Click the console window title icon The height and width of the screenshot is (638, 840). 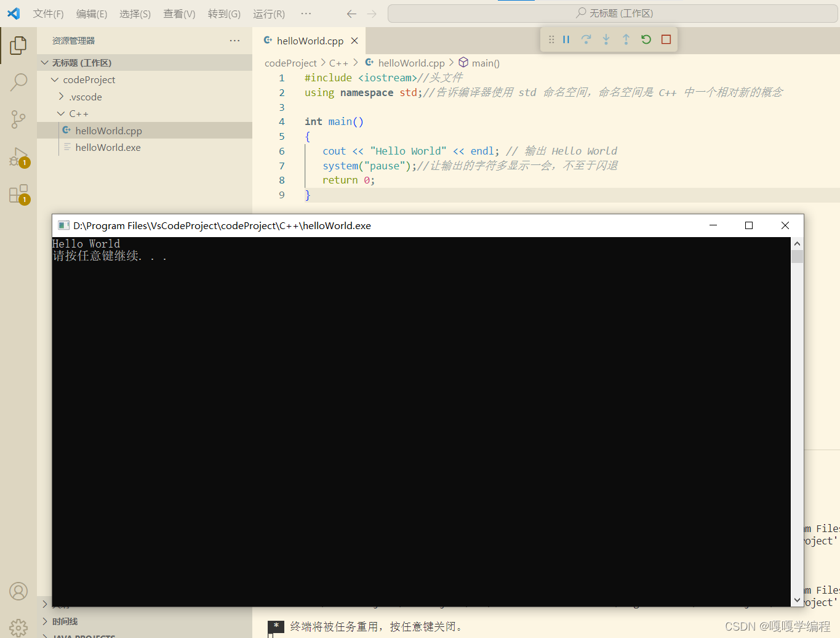tap(63, 225)
